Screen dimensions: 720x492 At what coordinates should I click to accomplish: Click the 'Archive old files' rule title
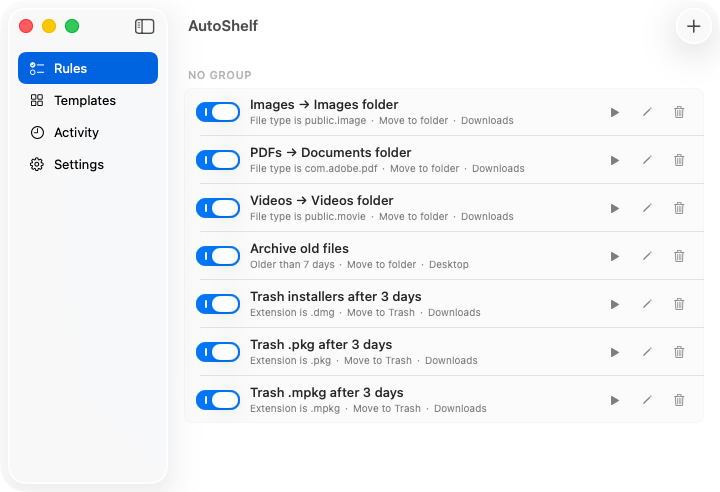tap(299, 249)
